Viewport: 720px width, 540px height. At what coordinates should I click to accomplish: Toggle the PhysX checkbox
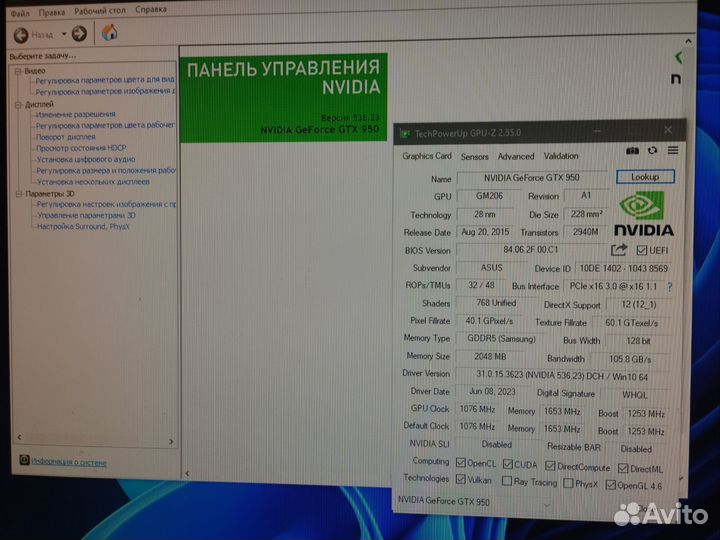click(x=568, y=483)
